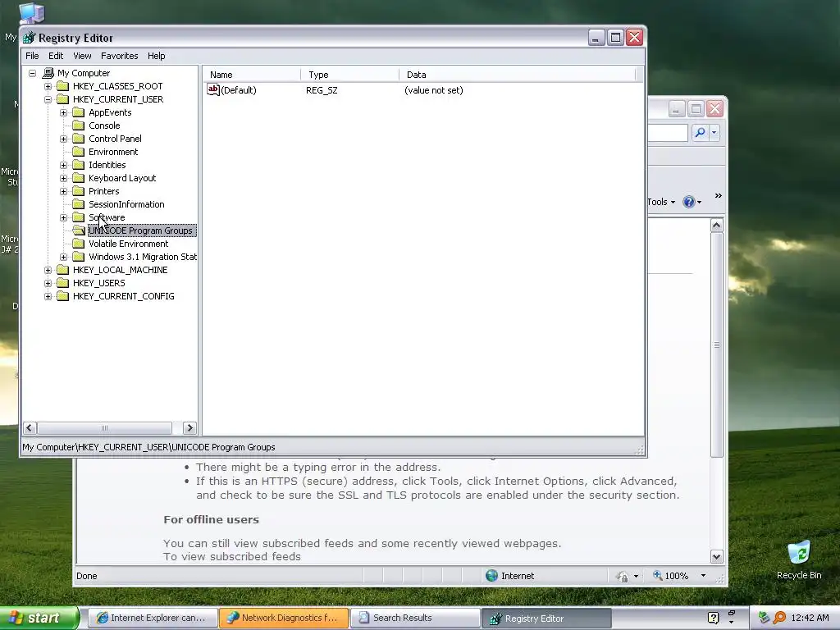Expand the Windows 3.1 Migration Status key
The height and width of the screenshot is (630, 840).
tap(64, 257)
